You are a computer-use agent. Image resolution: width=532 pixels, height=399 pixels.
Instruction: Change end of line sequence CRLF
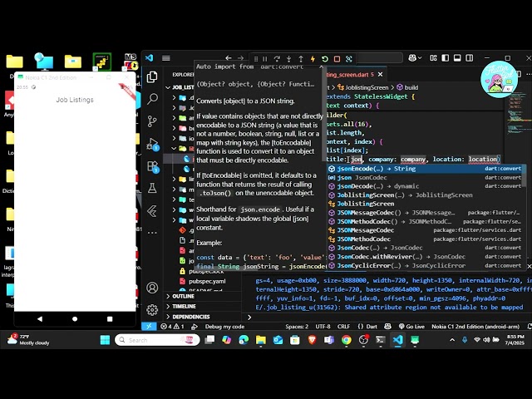(x=343, y=327)
